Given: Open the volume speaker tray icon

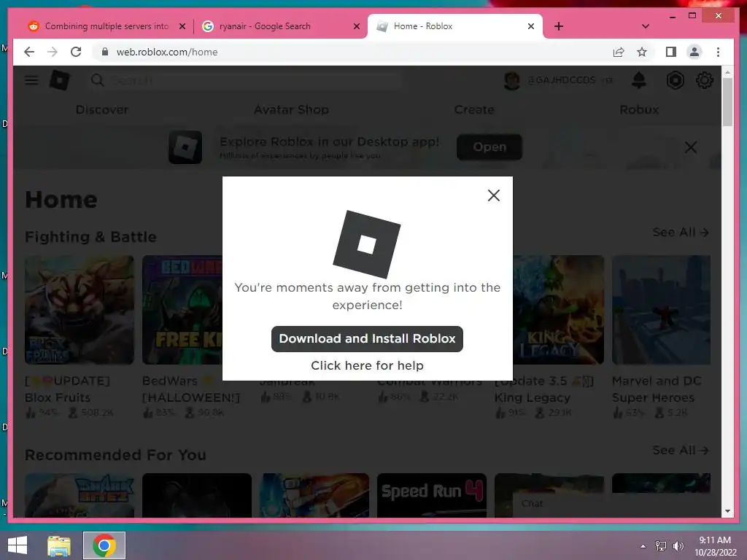Looking at the screenshot, I should (x=678, y=546).
